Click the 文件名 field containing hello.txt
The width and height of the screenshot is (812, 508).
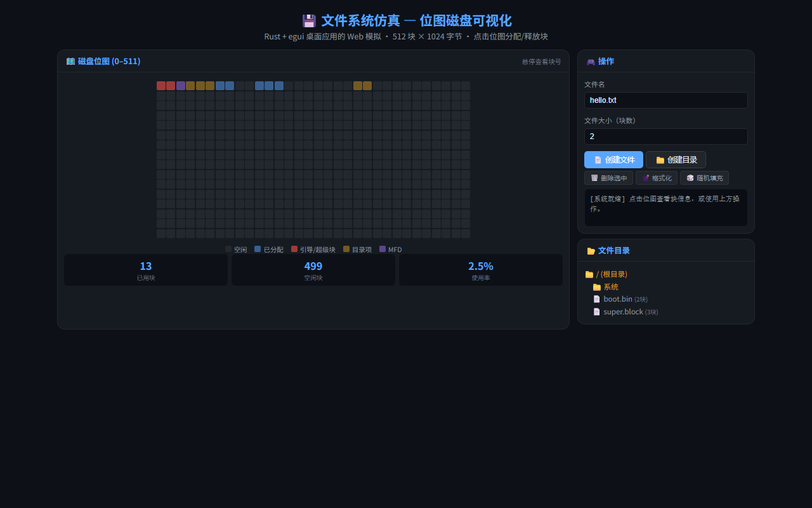click(x=665, y=100)
